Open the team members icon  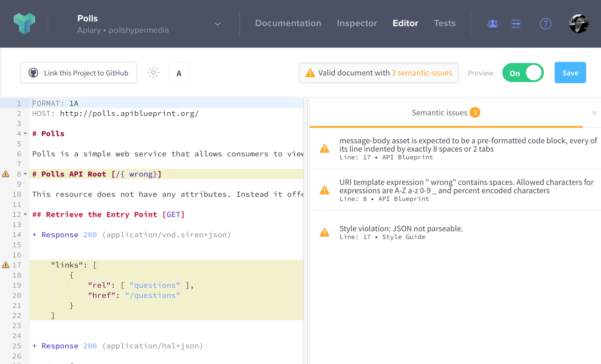(x=493, y=23)
